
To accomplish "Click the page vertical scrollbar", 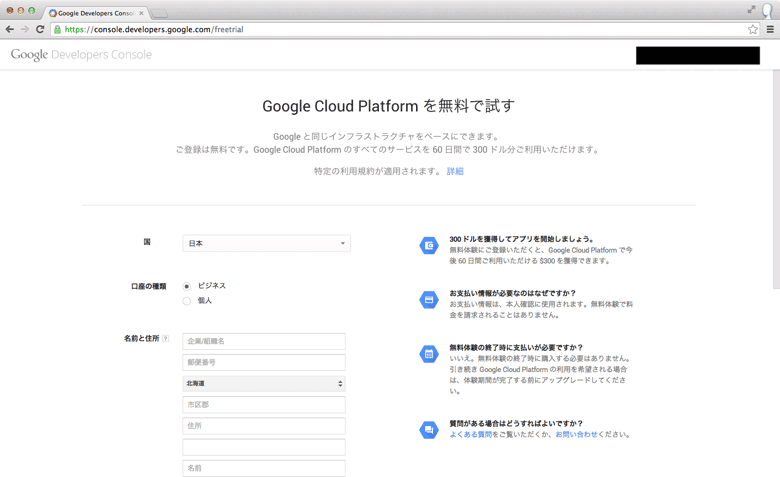I will (776, 179).
